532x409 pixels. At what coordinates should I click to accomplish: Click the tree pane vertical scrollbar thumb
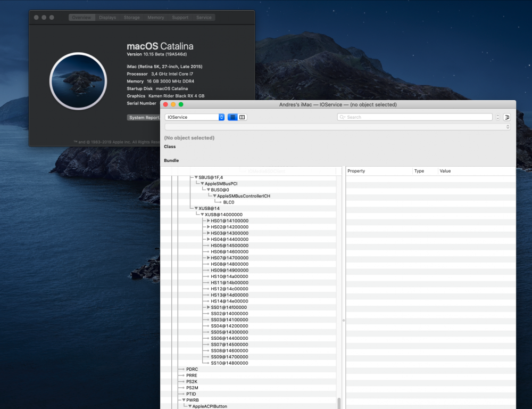click(339, 403)
